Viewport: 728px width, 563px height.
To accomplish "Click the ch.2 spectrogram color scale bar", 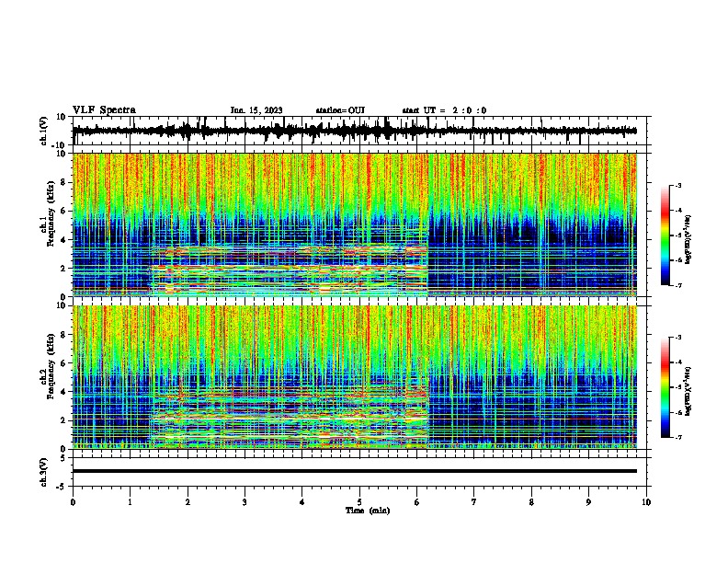I will coord(665,387).
